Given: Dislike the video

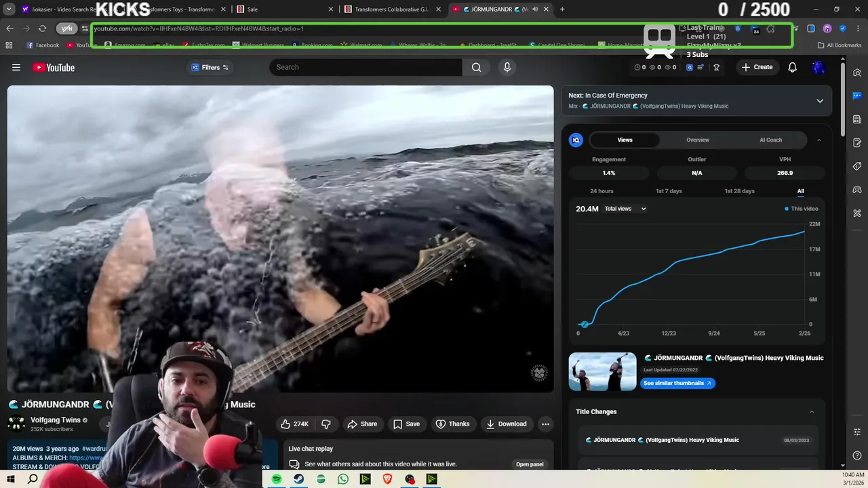Looking at the screenshot, I should [x=326, y=424].
